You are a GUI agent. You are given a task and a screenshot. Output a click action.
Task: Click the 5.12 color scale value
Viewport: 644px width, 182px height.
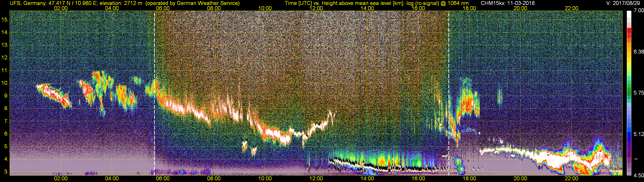point(639,134)
